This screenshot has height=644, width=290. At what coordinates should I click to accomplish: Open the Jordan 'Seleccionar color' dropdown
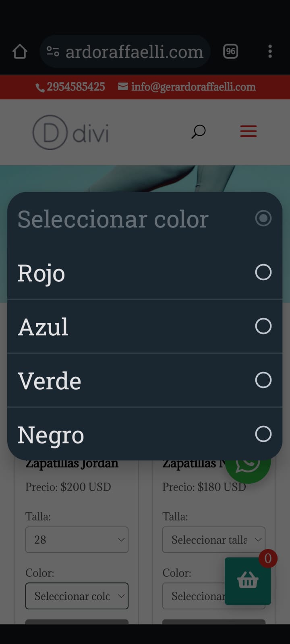coord(77,596)
